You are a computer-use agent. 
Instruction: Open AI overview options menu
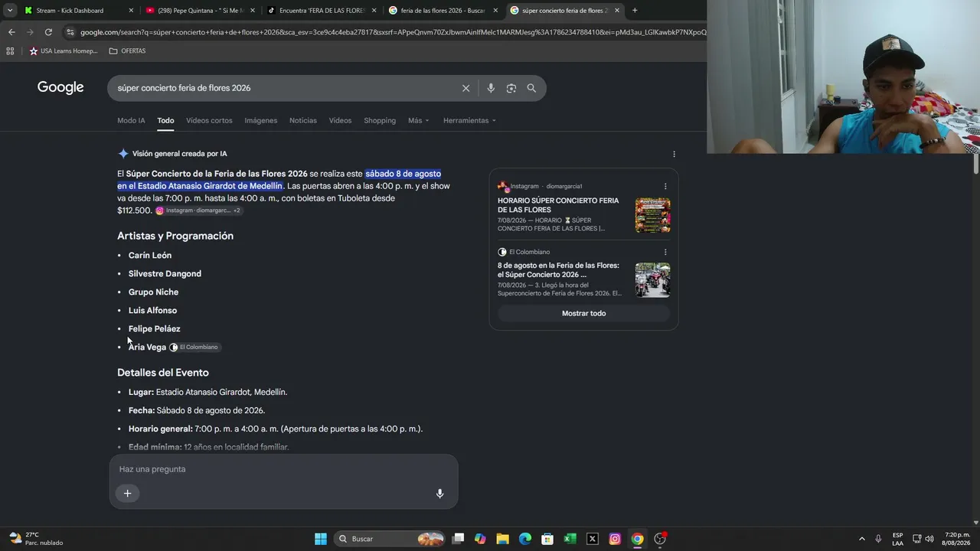(674, 154)
